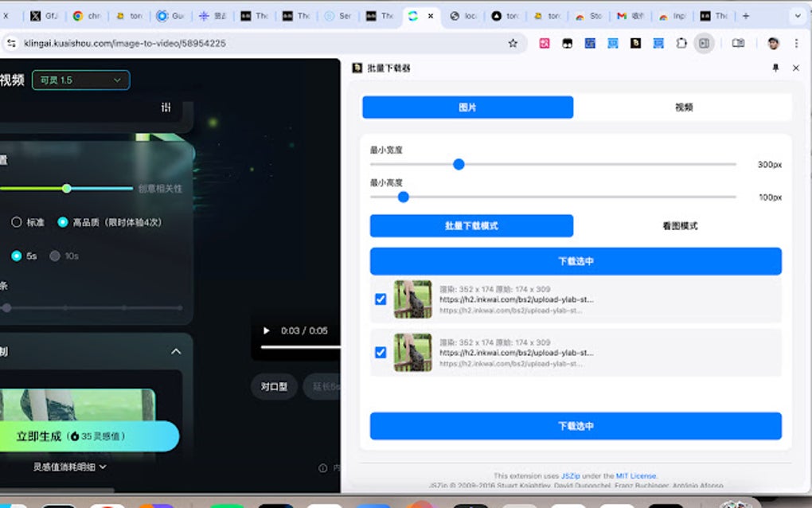The height and width of the screenshot is (508, 812).
Task: Click the active batch downloader extension icon
Action: pyautogui.click(x=704, y=45)
